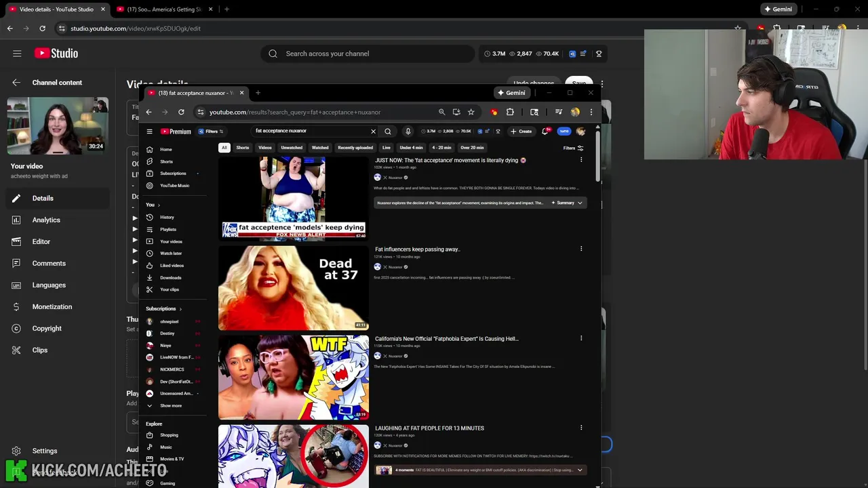Switch to the Video details YouTube Studio tab
Image resolution: width=868 pixels, height=488 pixels.
click(56, 9)
